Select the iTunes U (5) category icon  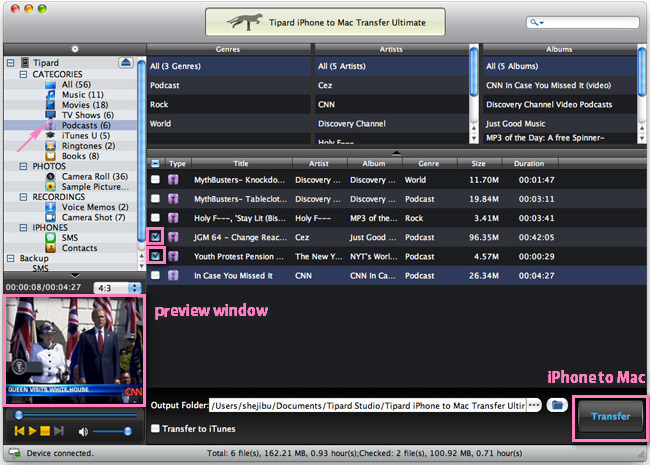click(50, 136)
